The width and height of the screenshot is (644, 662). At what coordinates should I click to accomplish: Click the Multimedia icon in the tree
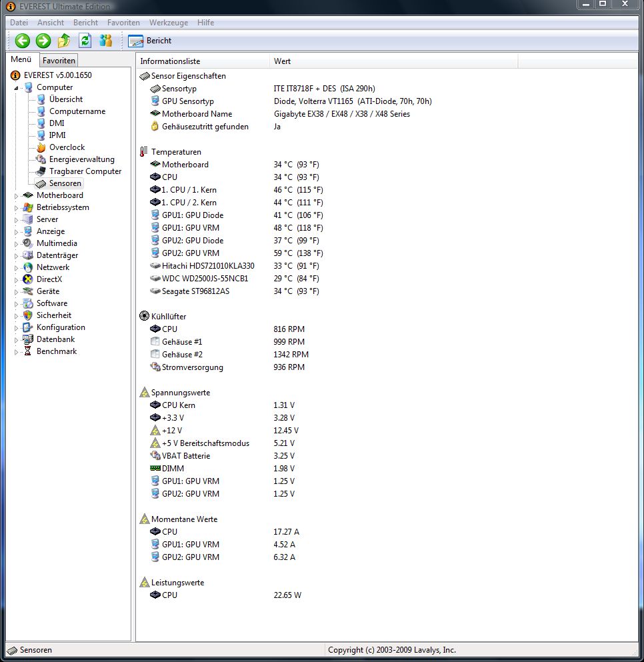pyautogui.click(x=28, y=243)
